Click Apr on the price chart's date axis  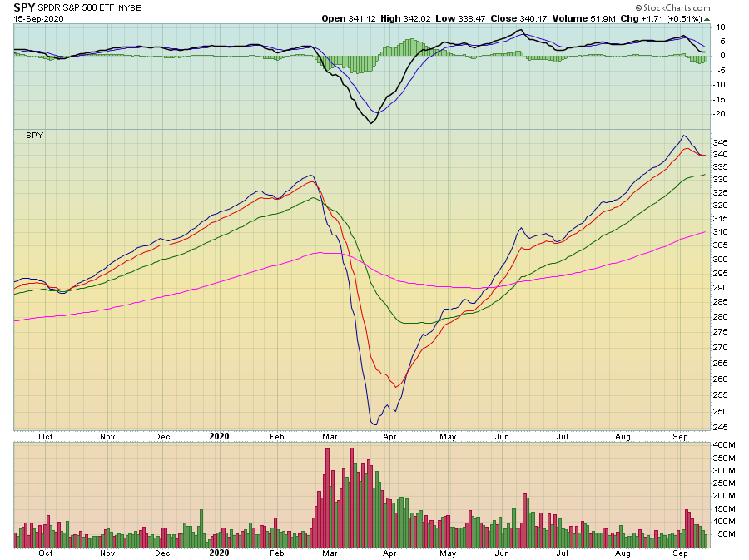coord(389,437)
